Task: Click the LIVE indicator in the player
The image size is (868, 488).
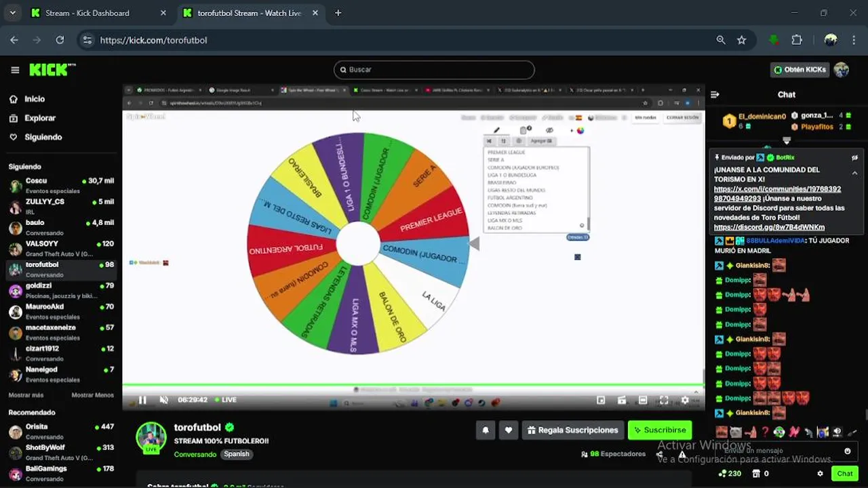Action: pyautogui.click(x=226, y=400)
